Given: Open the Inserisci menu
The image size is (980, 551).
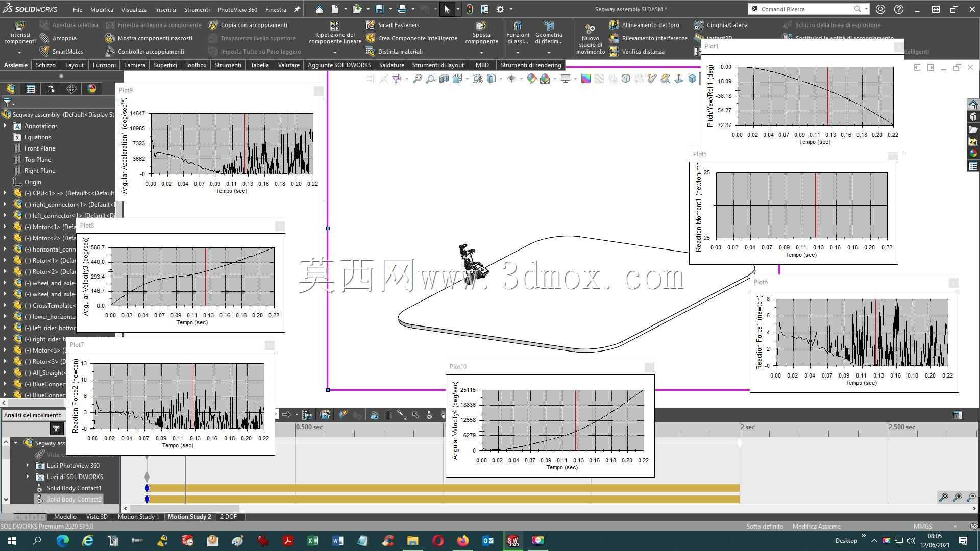Looking at the screenshot, I should coord(165,9).
